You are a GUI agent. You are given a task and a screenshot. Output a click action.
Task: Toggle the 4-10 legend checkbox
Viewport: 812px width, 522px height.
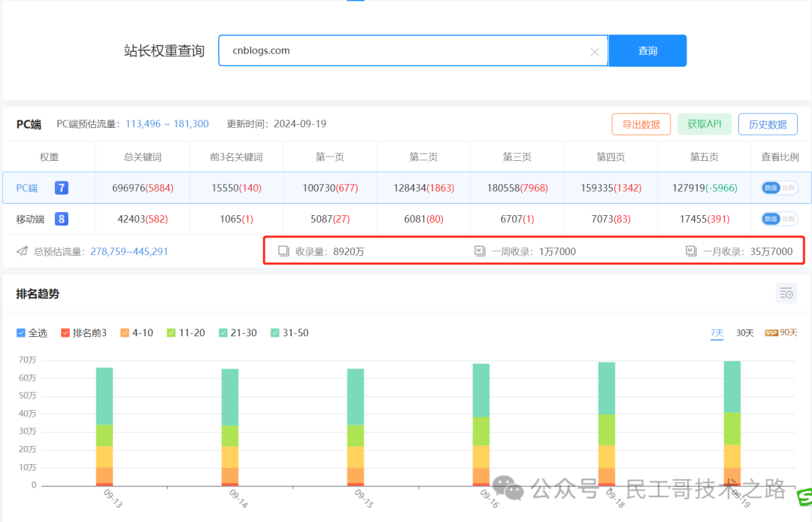[x=124, y=333]
